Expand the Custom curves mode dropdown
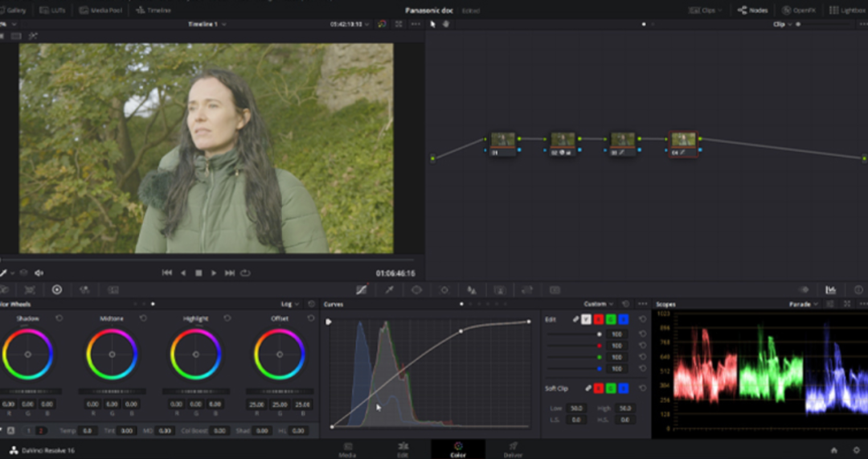The image size is (868, 459). tap(598, 305)
